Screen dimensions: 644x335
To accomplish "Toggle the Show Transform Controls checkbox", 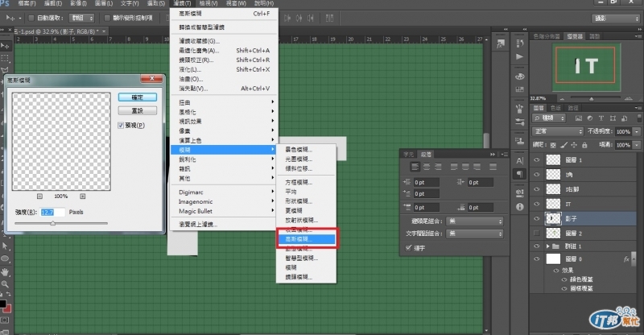I will click(x=107, y=18).
